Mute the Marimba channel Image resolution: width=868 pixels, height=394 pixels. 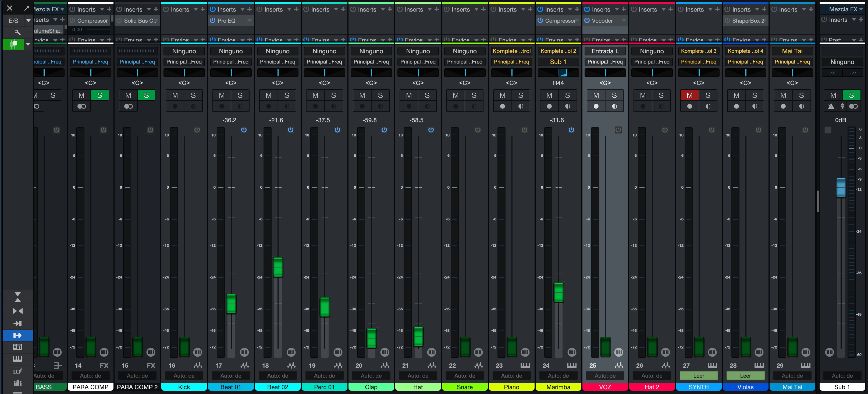tap(549, 96)
